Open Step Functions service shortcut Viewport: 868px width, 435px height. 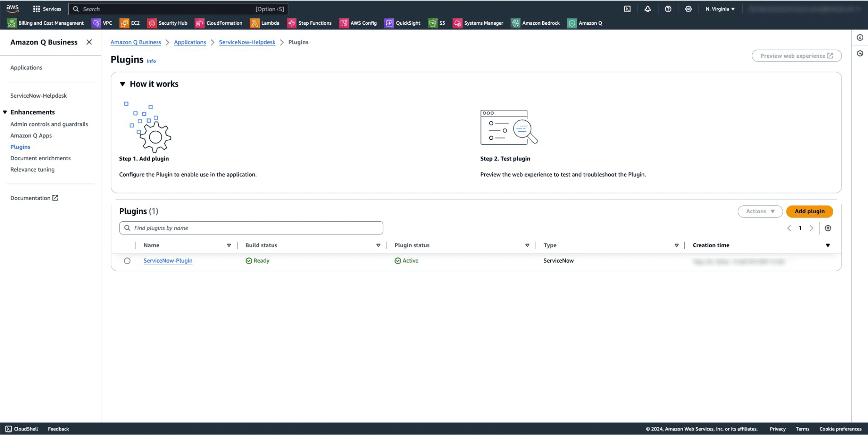click(309, 23)
